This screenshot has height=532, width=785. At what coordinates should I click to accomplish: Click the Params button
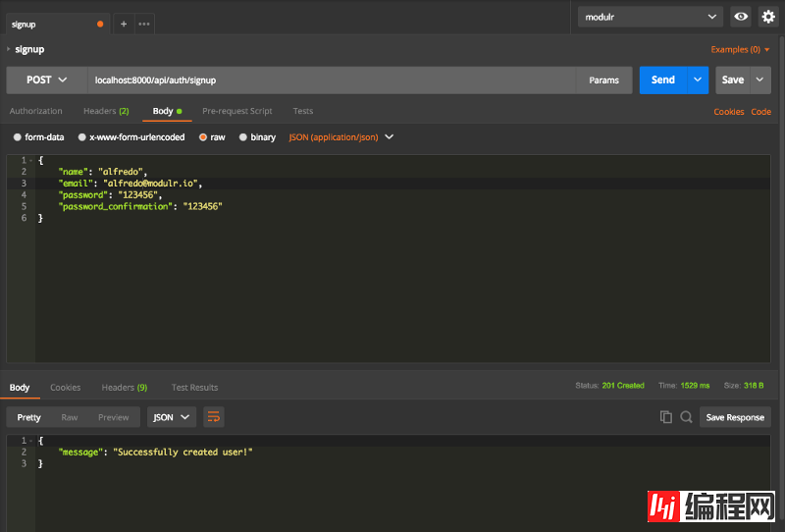[x=603, y=80]
